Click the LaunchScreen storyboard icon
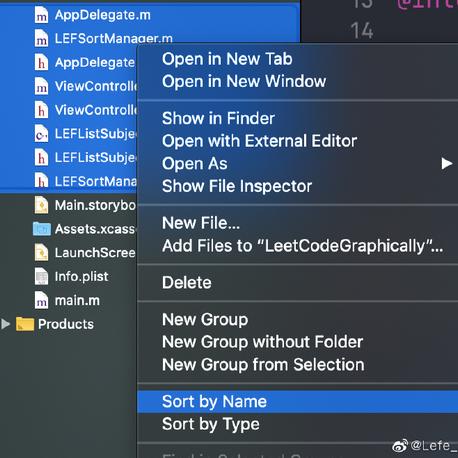458x458 pixels. click(x=41, y=253)
